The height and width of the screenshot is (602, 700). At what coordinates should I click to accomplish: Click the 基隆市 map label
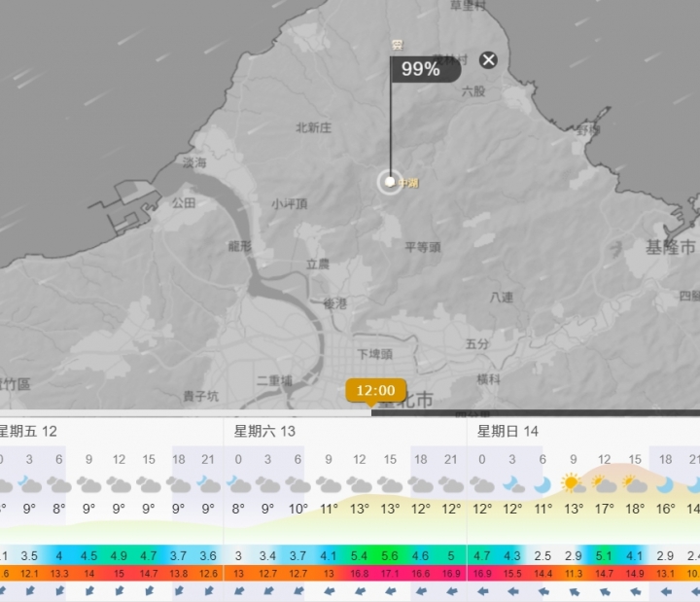(671, 247)
